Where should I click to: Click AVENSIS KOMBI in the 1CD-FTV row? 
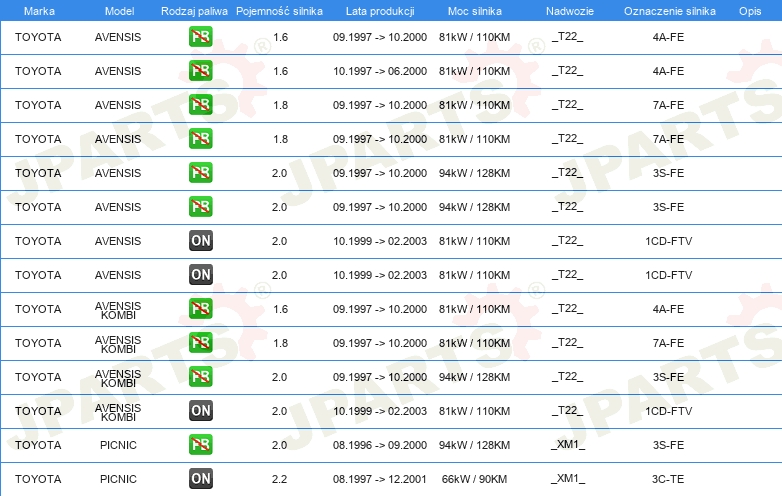pyautogui.click(x=118, y=412)
